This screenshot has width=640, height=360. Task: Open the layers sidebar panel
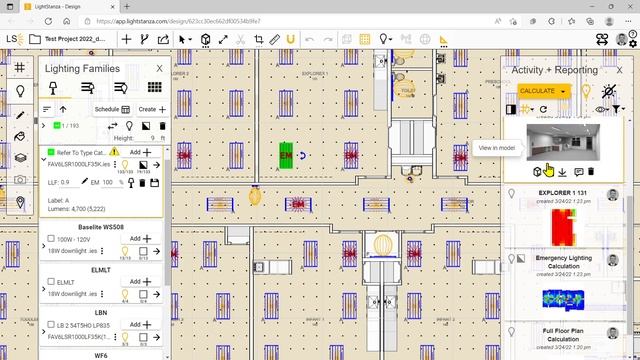tap(20, 158)
